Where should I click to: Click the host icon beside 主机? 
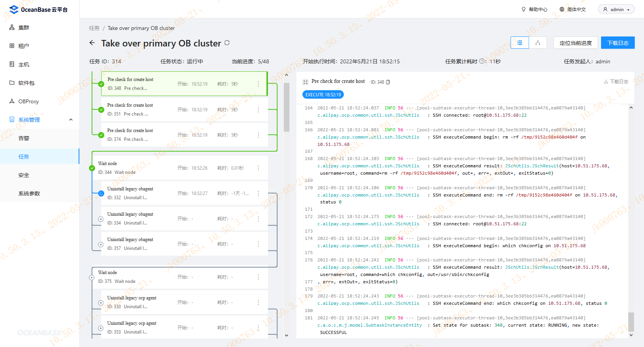click(x=12, y=64)
